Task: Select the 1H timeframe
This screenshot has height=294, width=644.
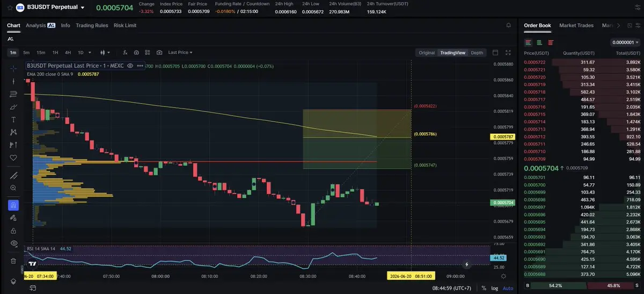Action: tap(55, 53)
